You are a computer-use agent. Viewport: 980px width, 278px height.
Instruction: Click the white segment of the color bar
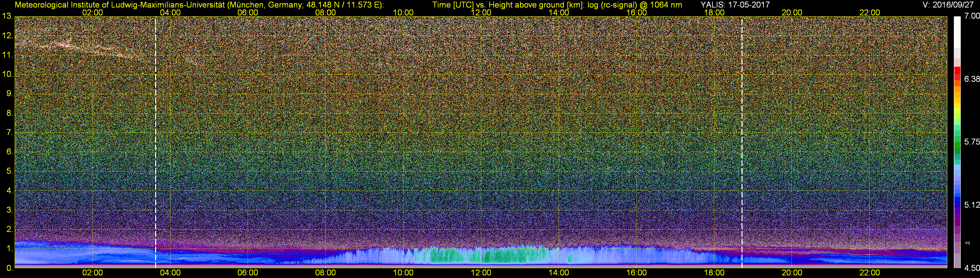(x=957, y=32)
